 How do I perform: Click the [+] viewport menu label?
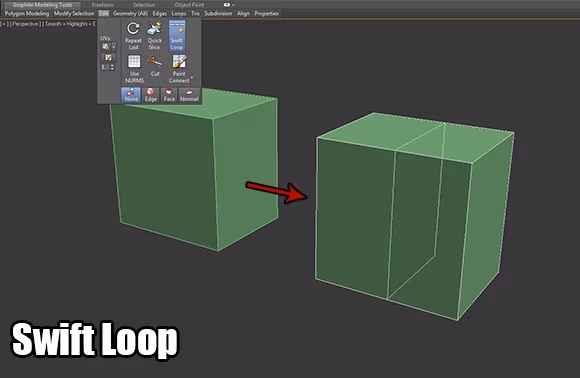click(4, 24)
